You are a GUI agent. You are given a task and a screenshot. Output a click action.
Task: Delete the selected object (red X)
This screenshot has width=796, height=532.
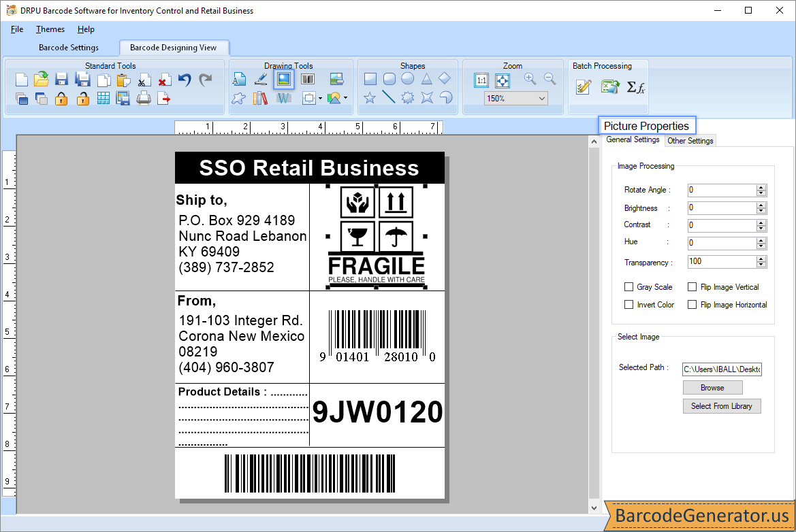164,80
